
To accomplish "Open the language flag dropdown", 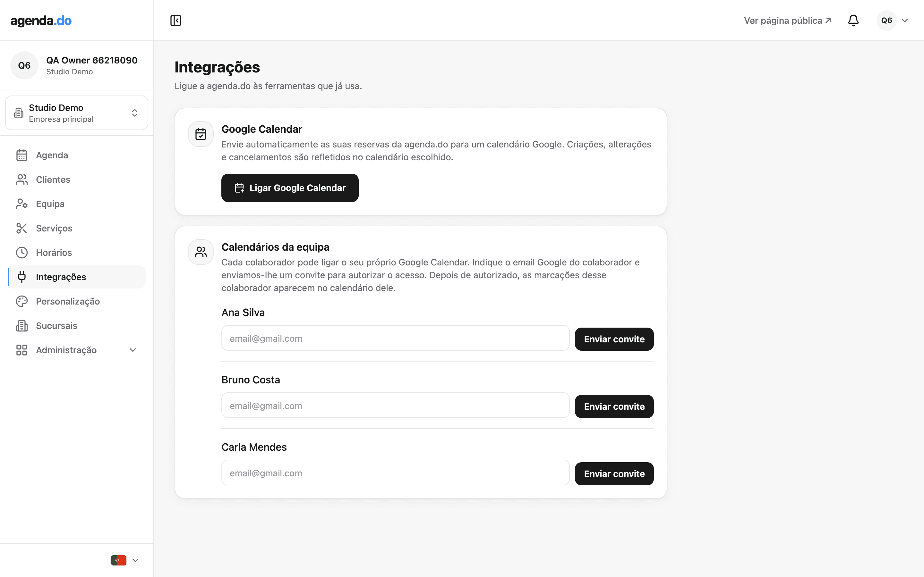I will 125,560.
